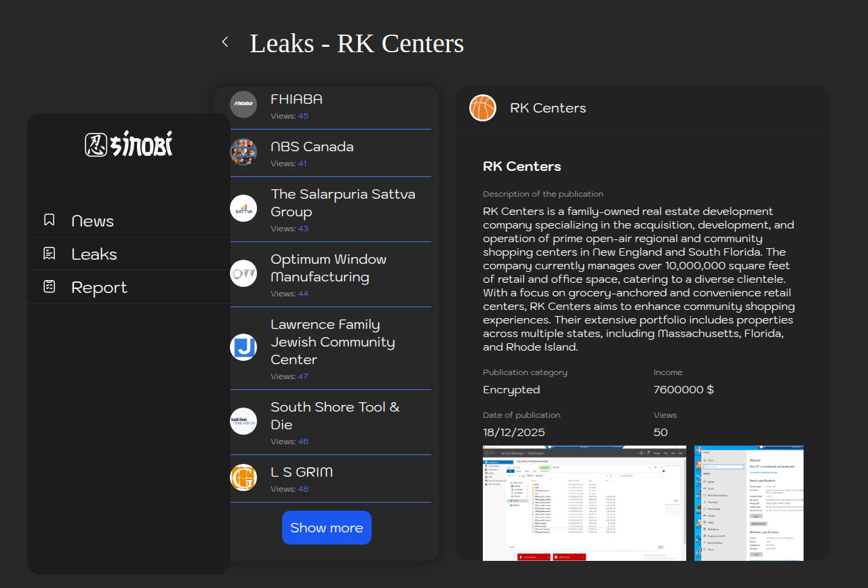868x588 pixels.
Task: Click the Sattva logo avatar
Action: [x=243, y=208]
